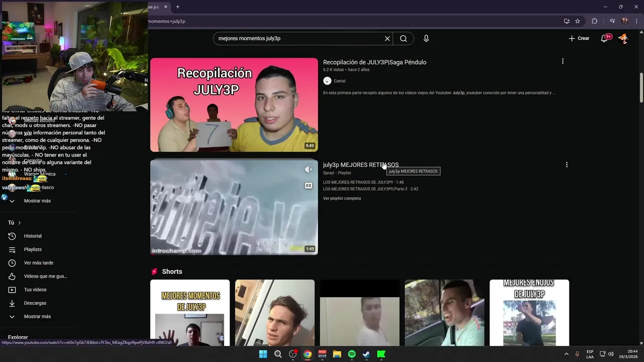The width and height of the screenshot is (644, 362).
Task: Click Ver playlist completa
Action: coord(342,199)
